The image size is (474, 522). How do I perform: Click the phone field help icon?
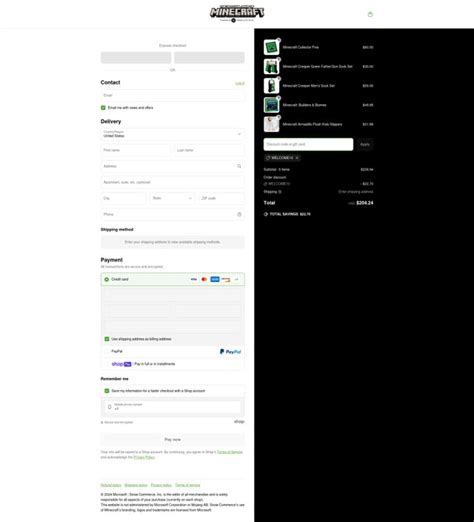tap(239, 214)
